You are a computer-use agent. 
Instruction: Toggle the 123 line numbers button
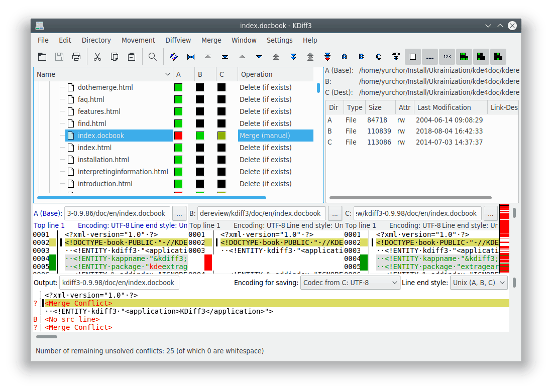point(447,57)
